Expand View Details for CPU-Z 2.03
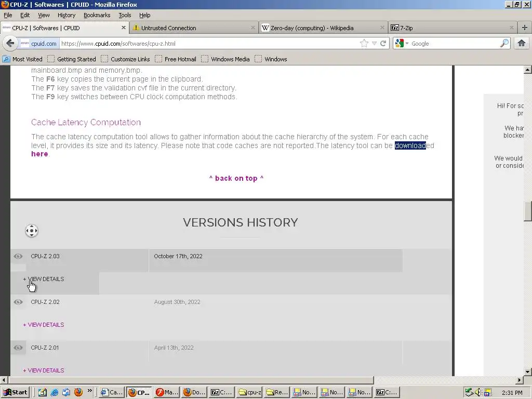The width and height of the screenshot is (532, 399). pyautogui.click(x=44, y=279)
